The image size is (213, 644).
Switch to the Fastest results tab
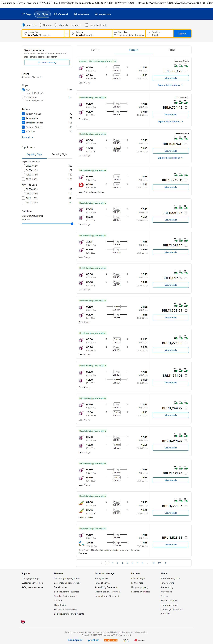click(172, 50)
